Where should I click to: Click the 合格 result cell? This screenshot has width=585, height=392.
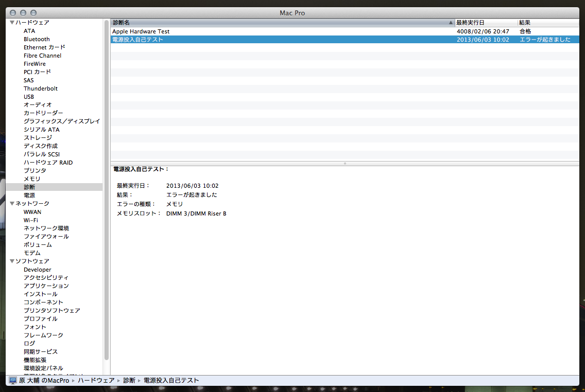click(525, 31)
